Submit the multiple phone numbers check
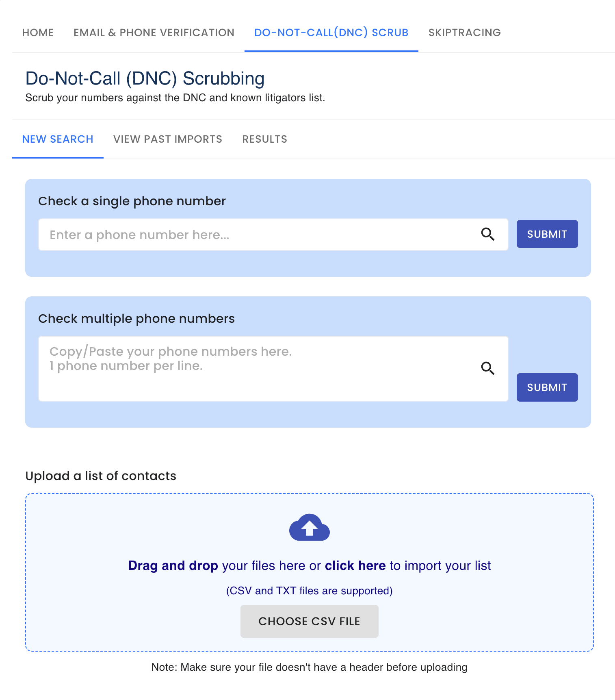 pyautogui.click(x=547, y=387)
